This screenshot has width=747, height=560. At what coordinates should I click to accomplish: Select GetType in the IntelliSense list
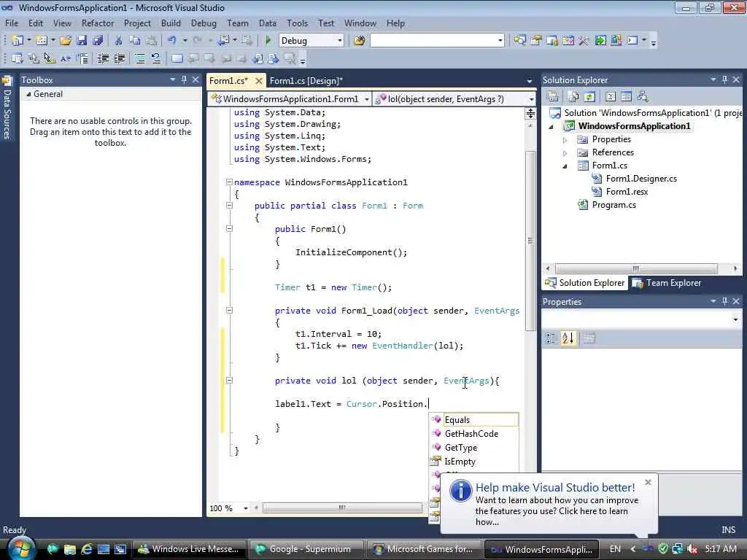click(473, 447)
